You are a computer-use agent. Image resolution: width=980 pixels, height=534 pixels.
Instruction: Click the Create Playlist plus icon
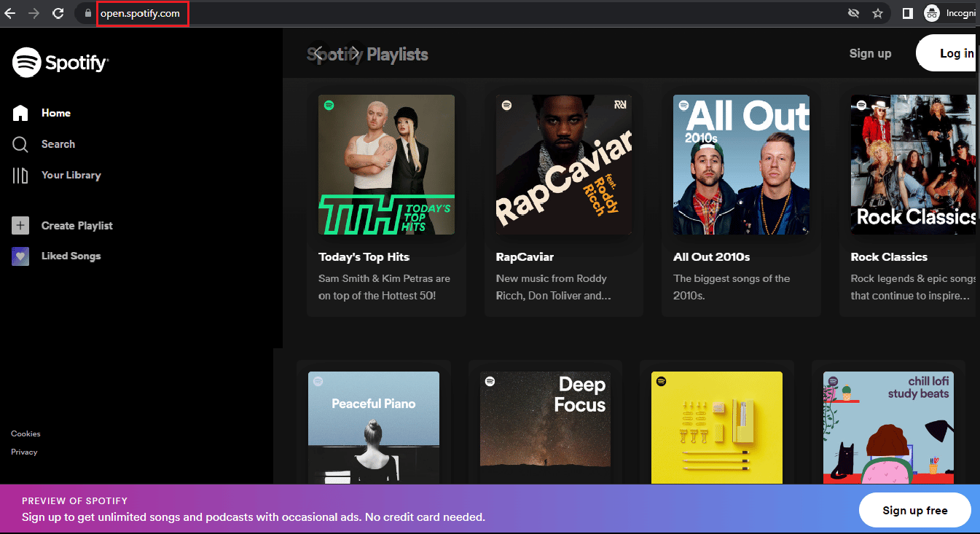point(20,226)
